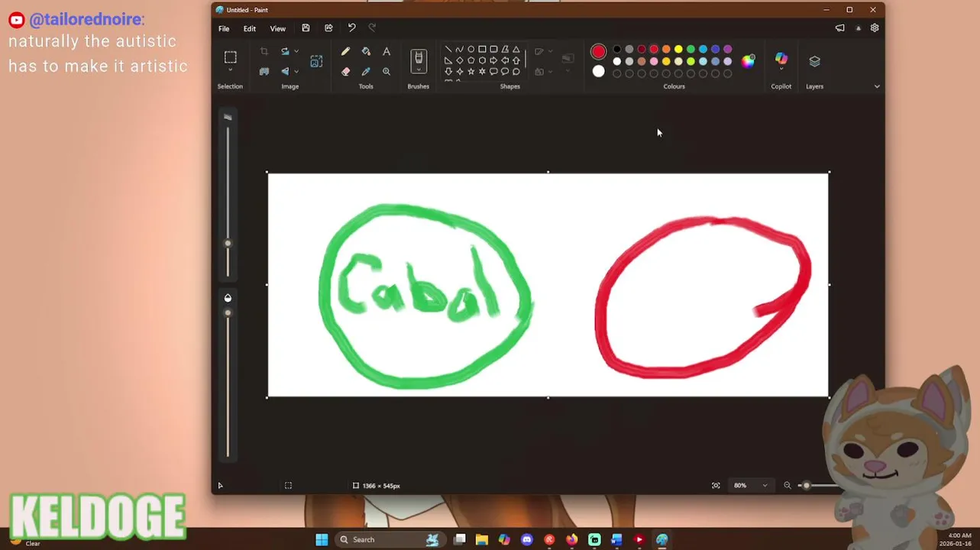Select the Rectangle shape
The height and width of the screenshot is (550, 980).
click(x=482, y=50)
